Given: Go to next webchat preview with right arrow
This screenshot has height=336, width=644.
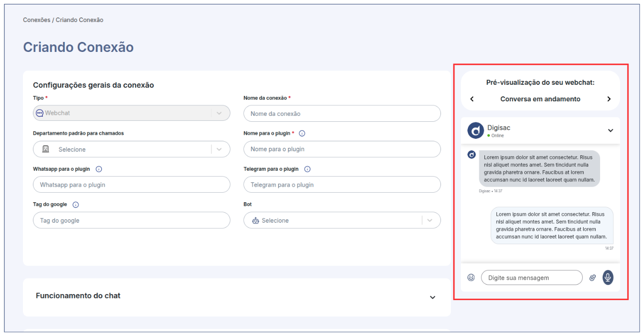Looking at the screenshot, I should tap(609, 99).
